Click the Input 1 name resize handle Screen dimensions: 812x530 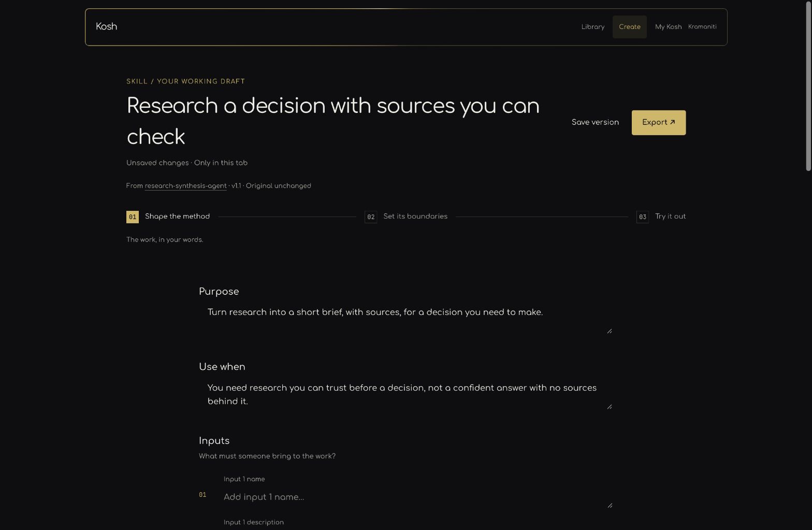[610, 505]
